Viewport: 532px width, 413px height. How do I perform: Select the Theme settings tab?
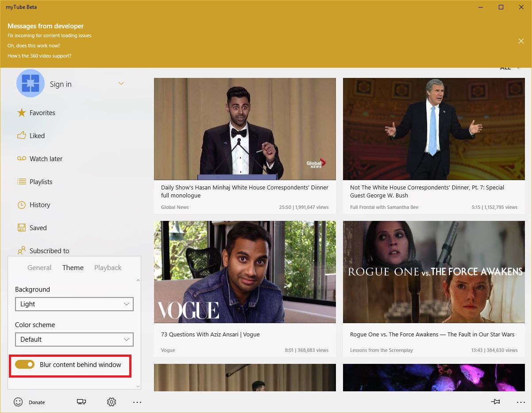tap(73, 267)
